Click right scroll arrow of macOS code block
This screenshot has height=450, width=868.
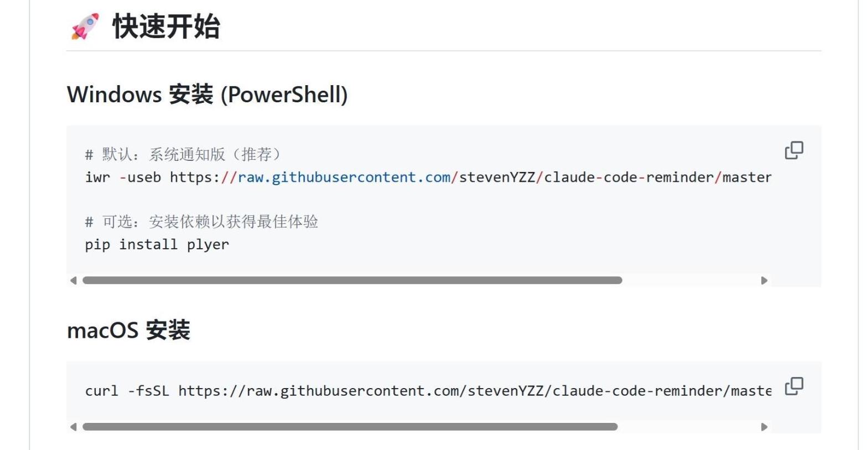764,427
